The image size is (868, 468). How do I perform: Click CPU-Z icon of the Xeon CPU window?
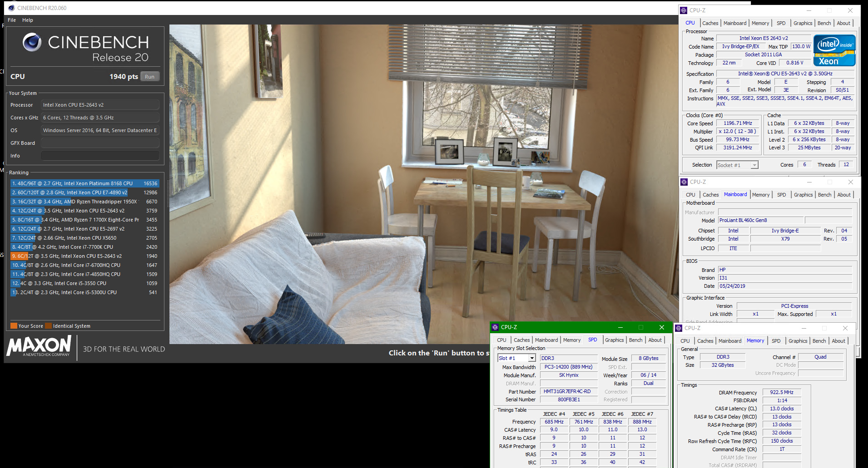(x=684, y=10)
